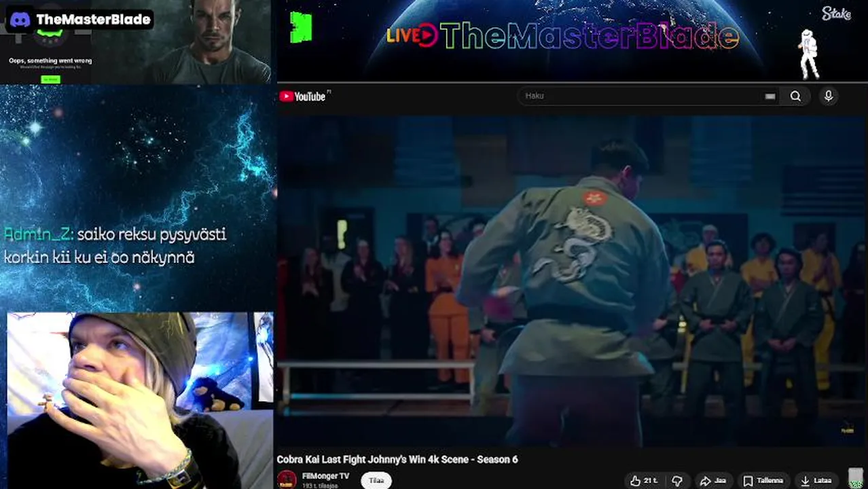Open the FilMonger TV channel avatar
This screenshot has height=489, width=868.
point(287,479)
